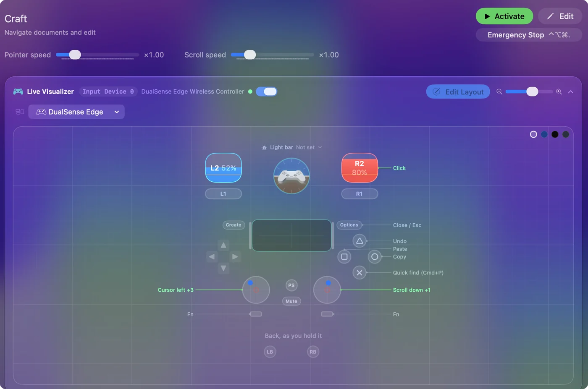Click the zoom in magnifier icon

point(559,91)
